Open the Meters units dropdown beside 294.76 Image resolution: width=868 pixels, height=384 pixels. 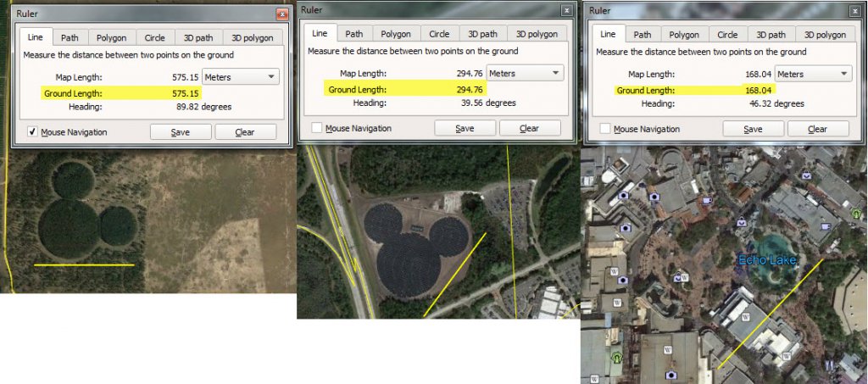(x=525, y=73)
